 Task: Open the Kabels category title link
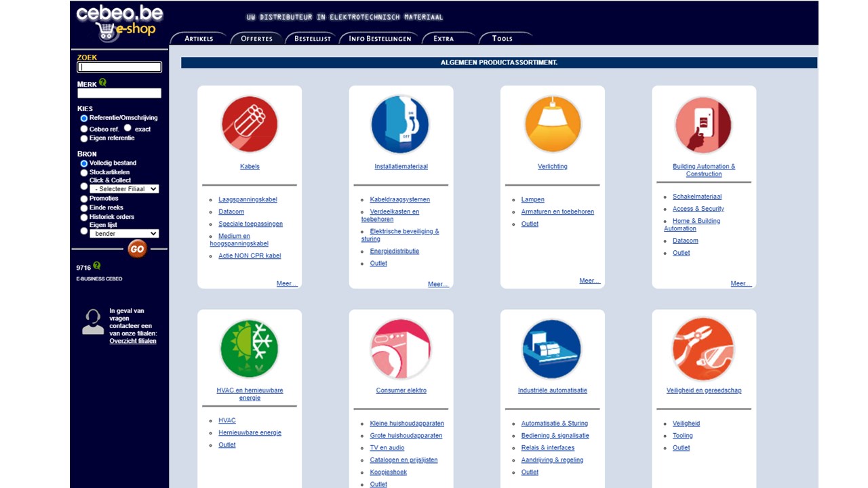tap(250, 166)
